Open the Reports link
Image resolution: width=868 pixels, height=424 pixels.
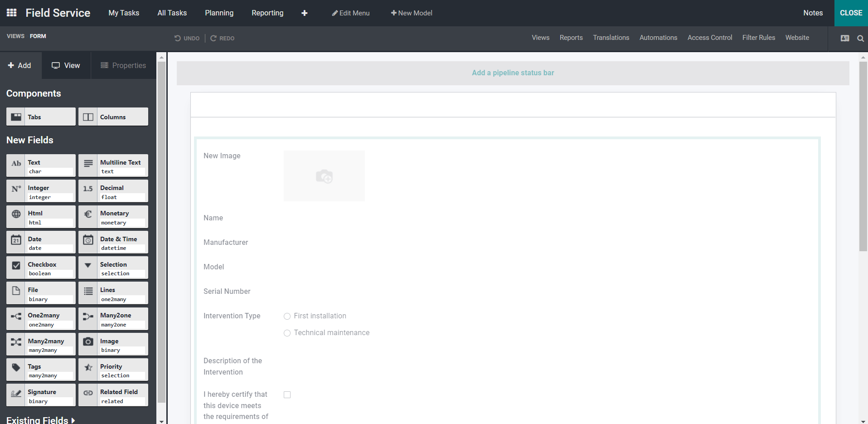coord(571,38)
